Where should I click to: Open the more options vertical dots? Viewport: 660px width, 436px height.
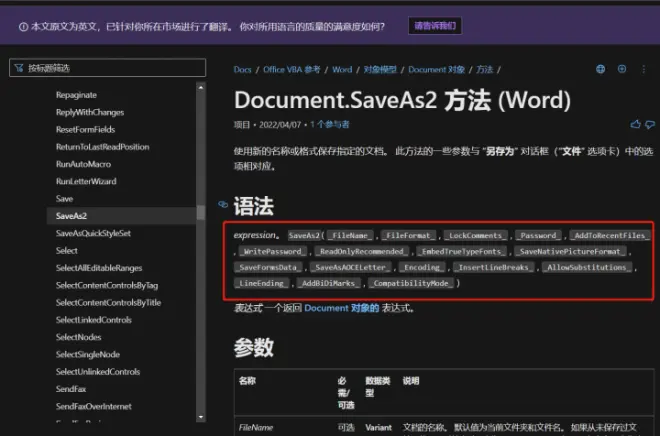pyautogui.click(x=644, y=69)
